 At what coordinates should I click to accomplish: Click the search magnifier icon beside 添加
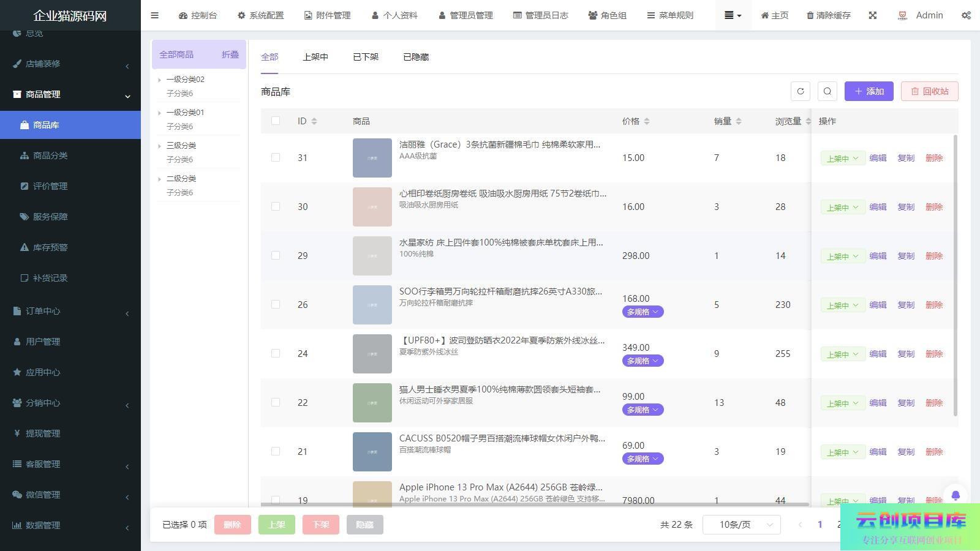[827, 91]
